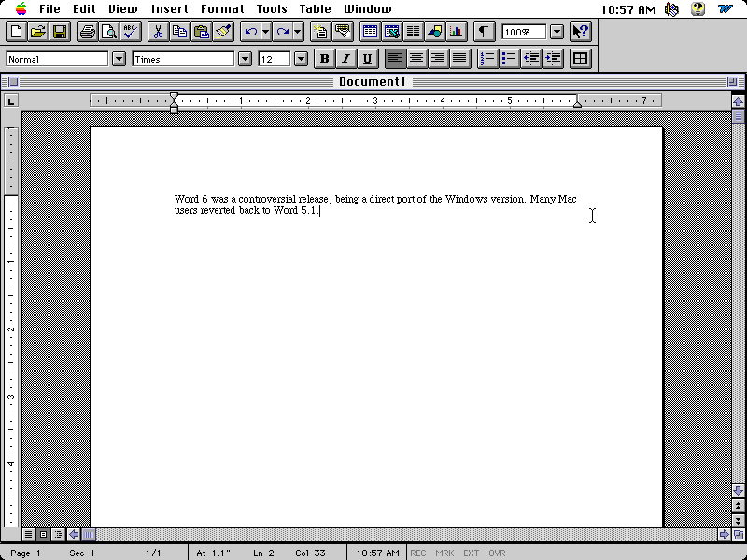
Task: Click the Zoom field showing 100%
Action: (524, 32)
